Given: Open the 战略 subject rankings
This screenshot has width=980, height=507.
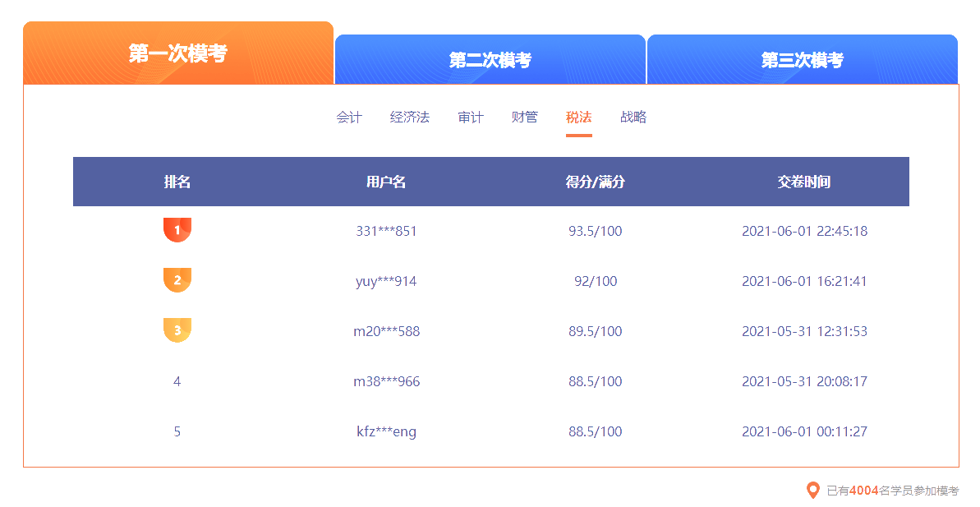Looking at the screenshot, I should pos(633,118).
